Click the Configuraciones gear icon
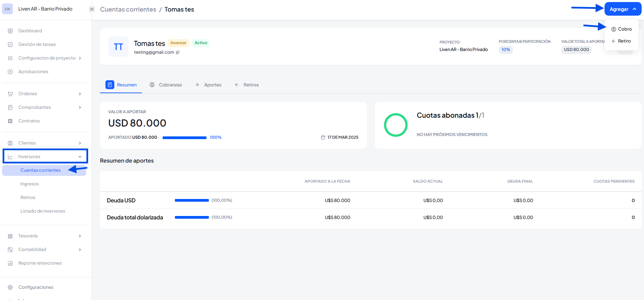This screenshot has height=300, width=644. coord(10,287)
